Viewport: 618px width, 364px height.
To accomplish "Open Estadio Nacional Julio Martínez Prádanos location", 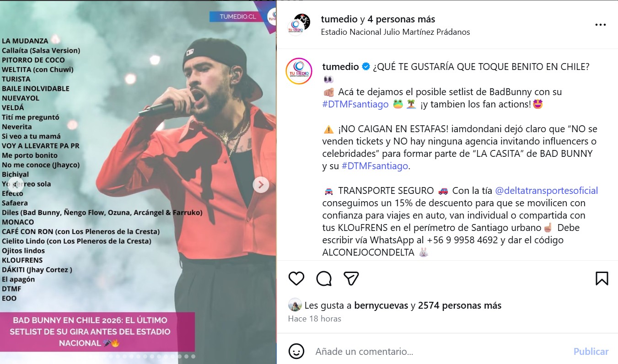I will pos(396,32).
